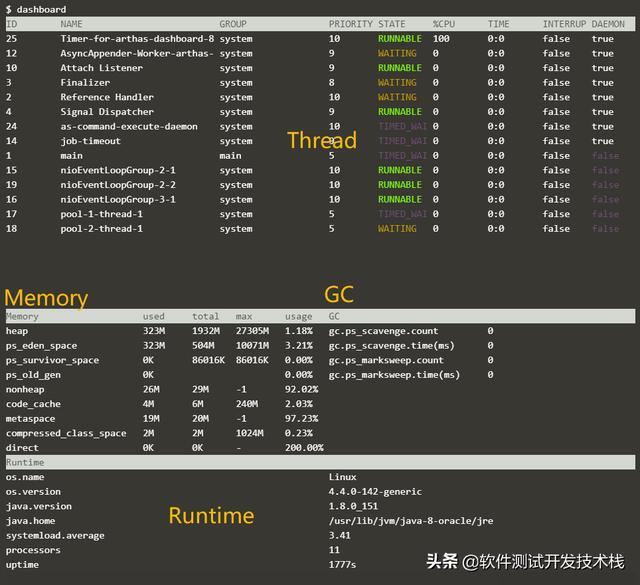Click the java.home path /usr/lib/jvm/java-8-oracle/jre
The image size is (640, 585).
tap(411, 521)
